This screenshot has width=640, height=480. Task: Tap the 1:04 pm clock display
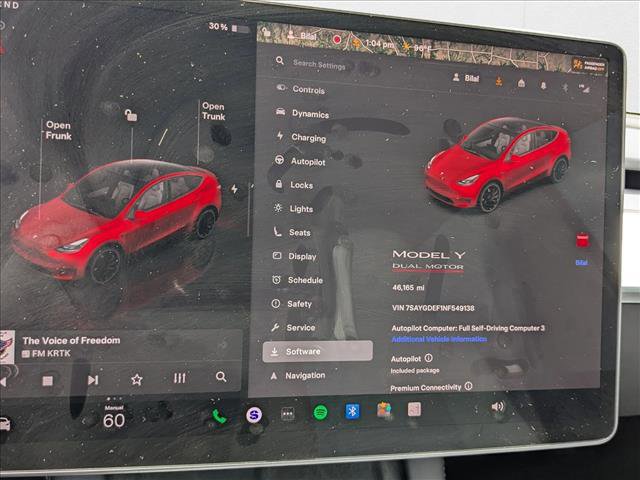pos(379,44)
